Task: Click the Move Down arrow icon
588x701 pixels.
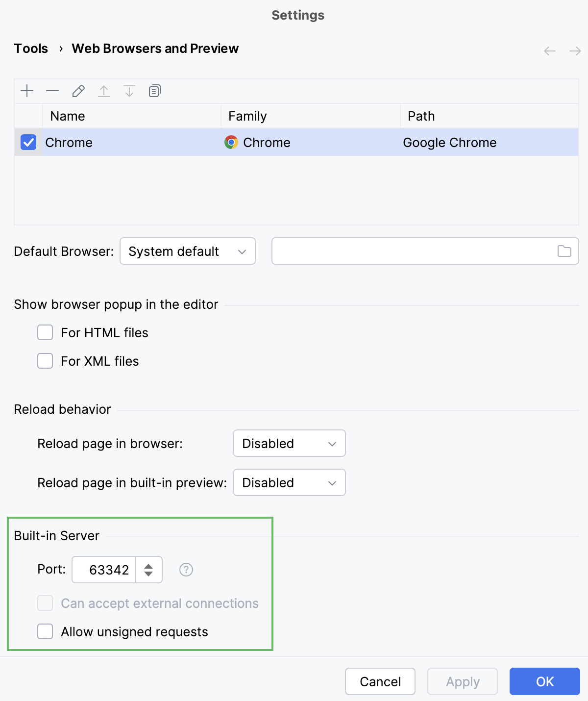Action: 129,91
